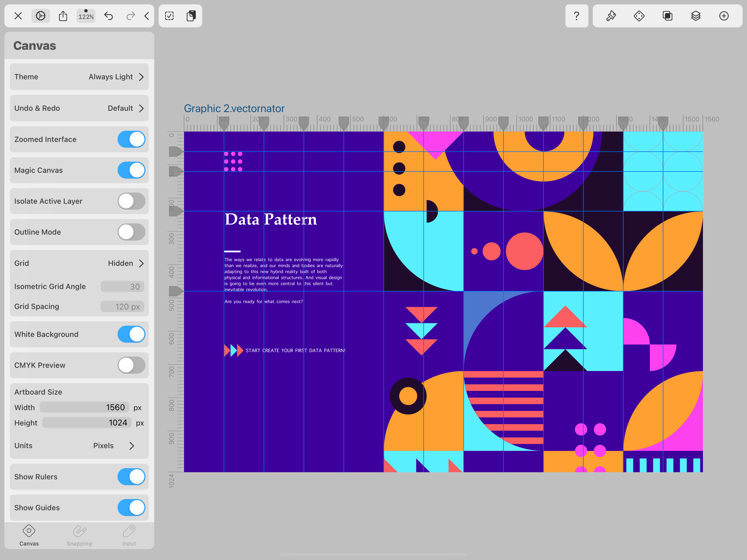Open the Input tab
This screenshot has width=747, height=560.
[x=129, y=536]
